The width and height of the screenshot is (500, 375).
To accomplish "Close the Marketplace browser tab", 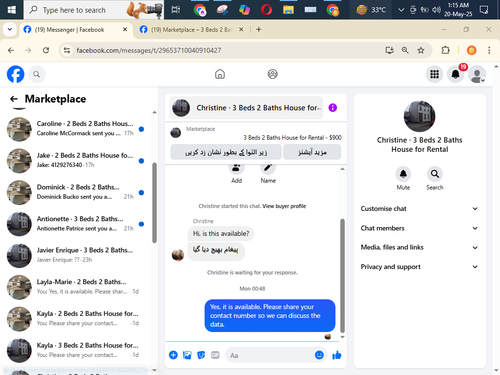I will (241, 30).
